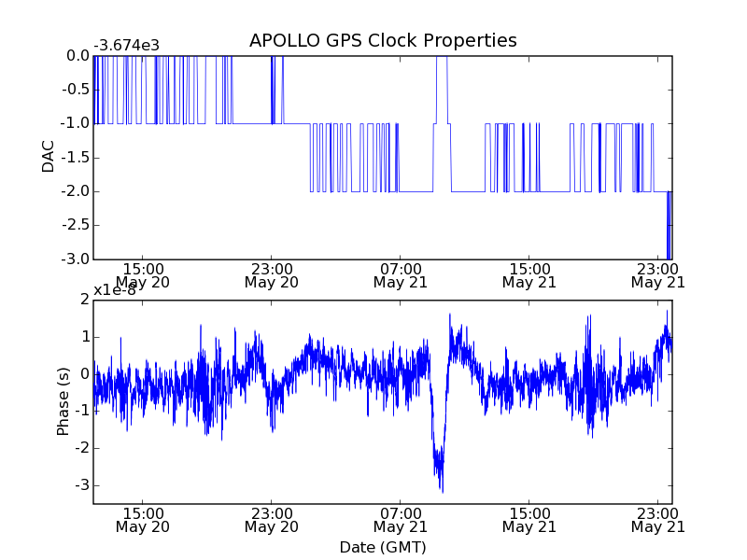Click the "-2.0" DAC axis tick
This screenshot has height=560, width=747.
tap(76, 191)
